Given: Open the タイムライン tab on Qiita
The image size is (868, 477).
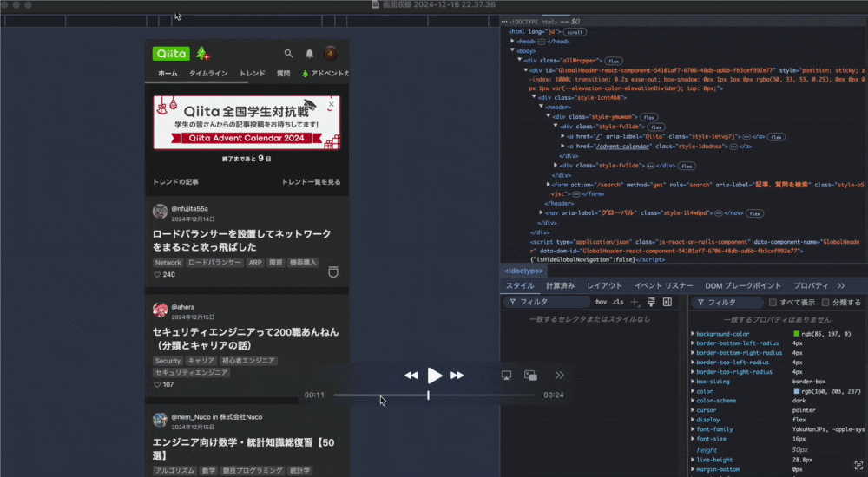Looking at the screenshot, I should click(208, 74).
